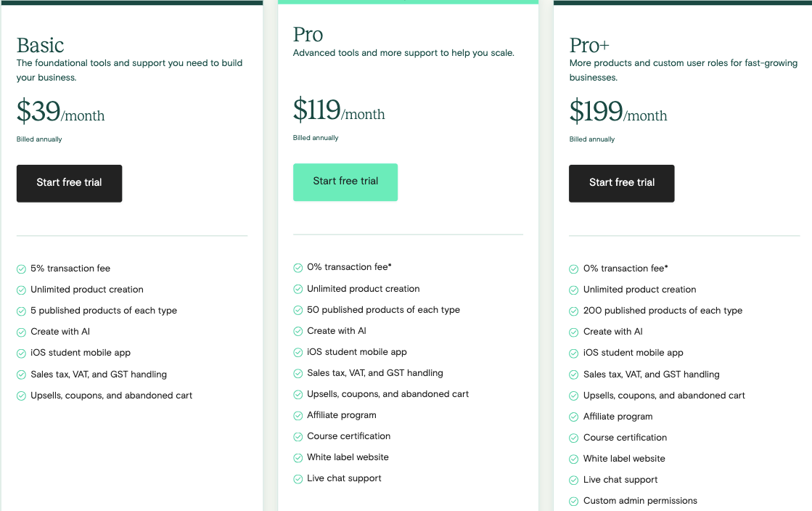Viewport: 812px width, 511px height.
Task: Click Pro+ 0% transaction fee* text
Action: (x=626, y=269)
